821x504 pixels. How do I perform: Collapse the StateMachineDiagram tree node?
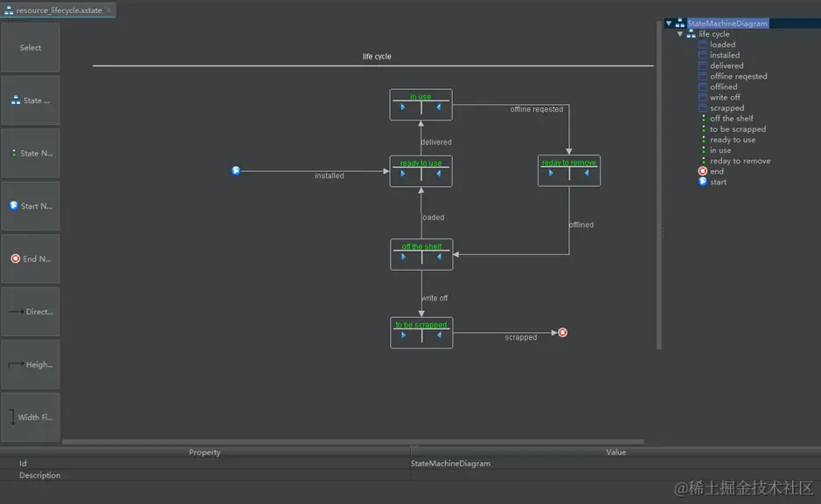click(x=669, y=23)
